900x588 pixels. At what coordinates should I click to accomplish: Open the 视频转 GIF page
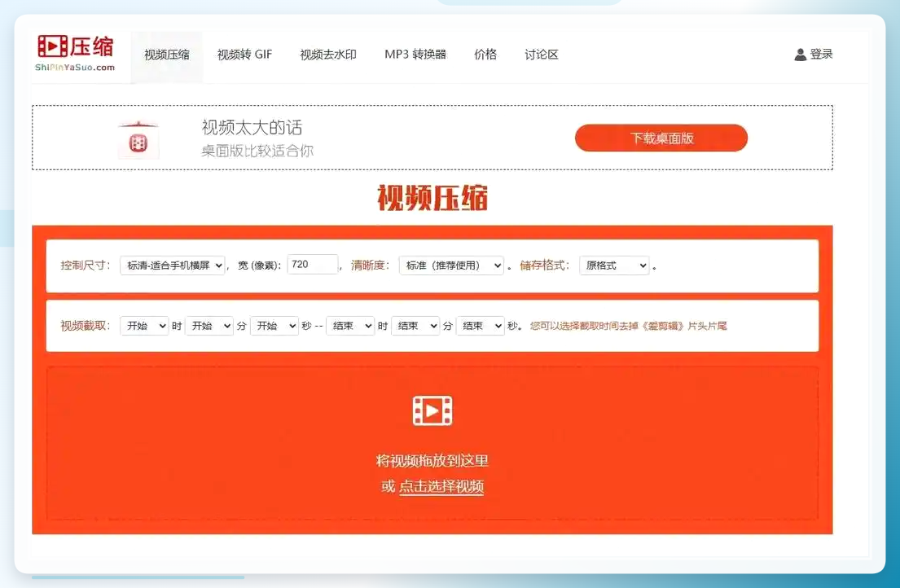click(244, 55)
